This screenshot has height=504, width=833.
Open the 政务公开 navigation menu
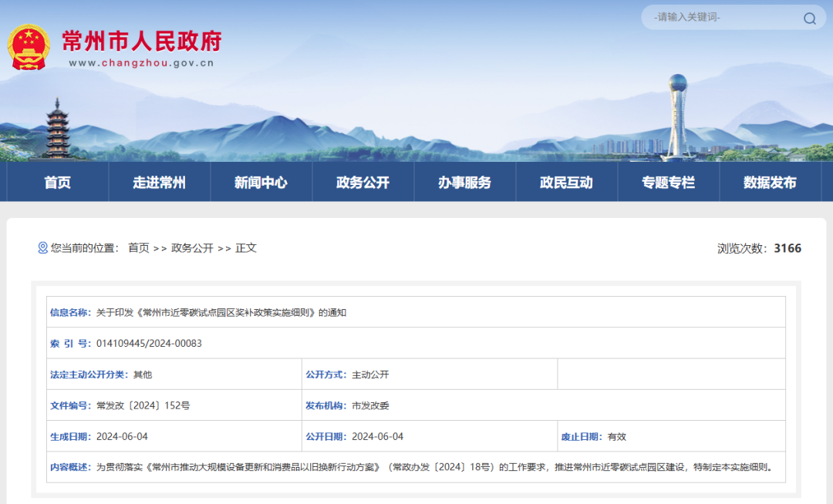pyautogui.click(x=363, y=181)
